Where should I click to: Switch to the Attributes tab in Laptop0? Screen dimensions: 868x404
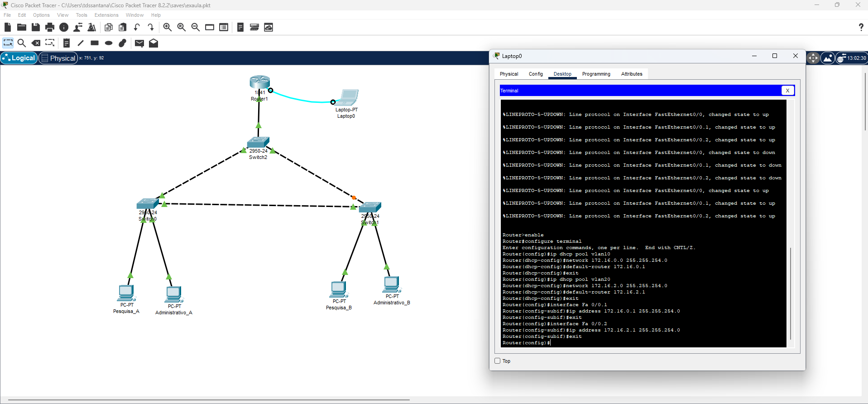[632, 74]
